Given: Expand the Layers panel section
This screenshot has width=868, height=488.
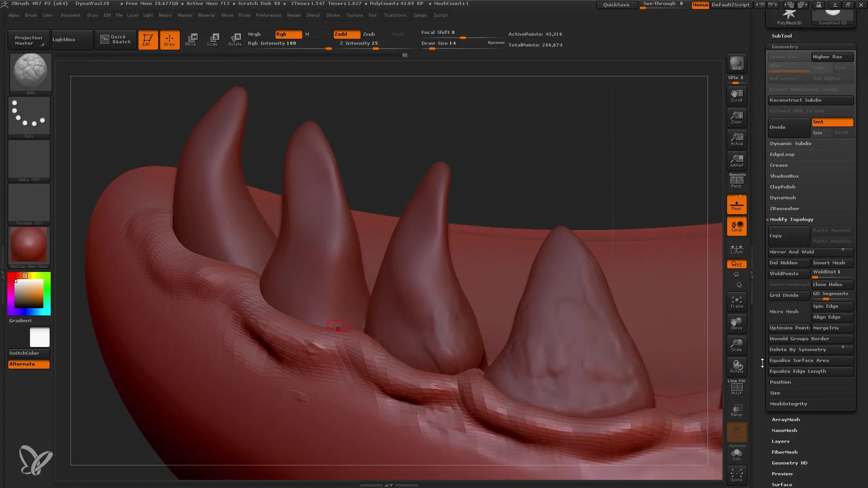Looking at the screenshot, I should coord(780,441).
